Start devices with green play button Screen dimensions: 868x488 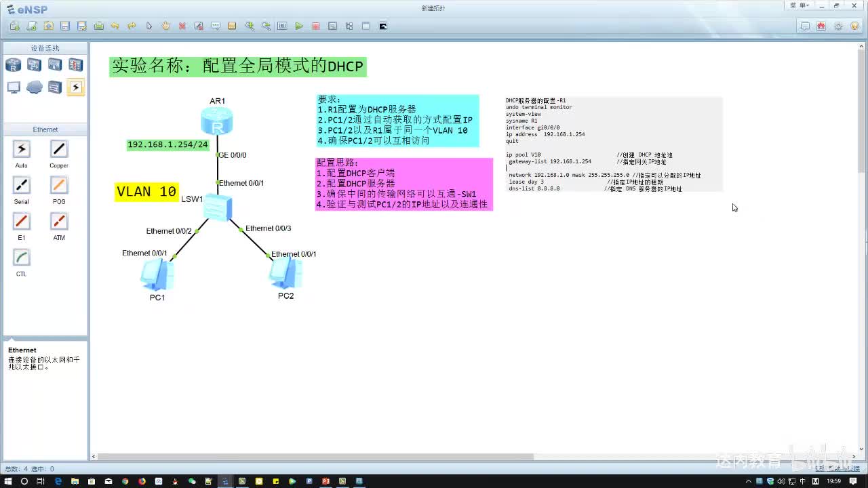tap(299, 26)
